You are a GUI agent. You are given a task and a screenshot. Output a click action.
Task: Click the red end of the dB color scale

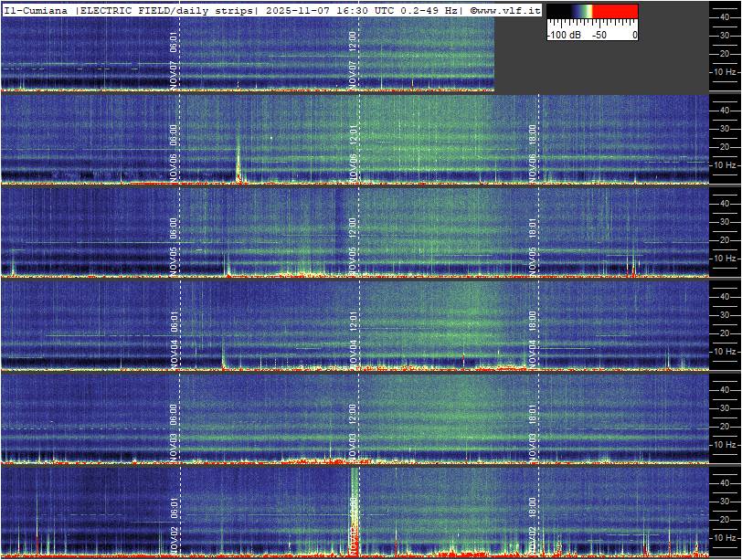tap(623, 12)
